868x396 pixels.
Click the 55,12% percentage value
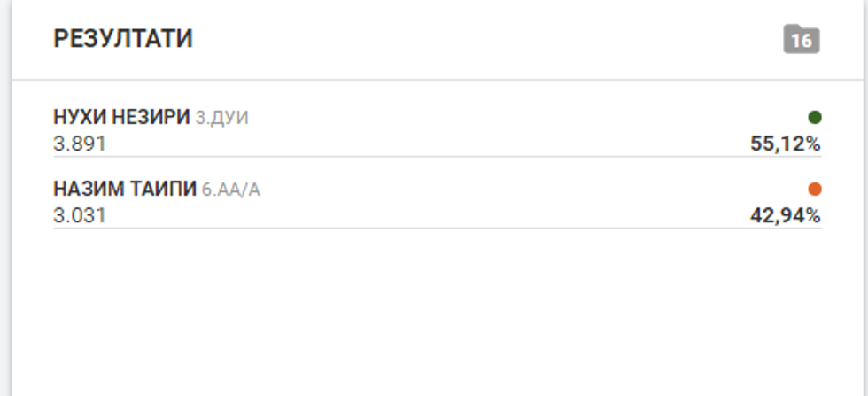(x=786, y=144)
